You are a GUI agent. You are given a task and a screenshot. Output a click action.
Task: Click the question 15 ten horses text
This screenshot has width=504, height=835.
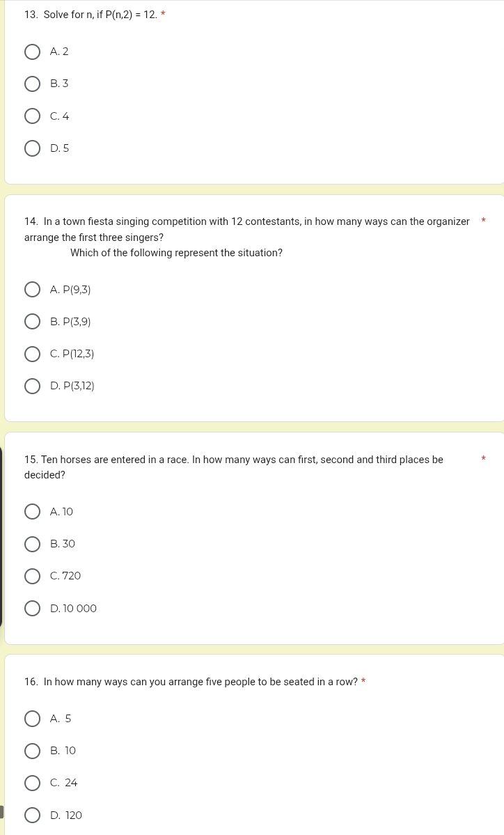coord(234,467)
